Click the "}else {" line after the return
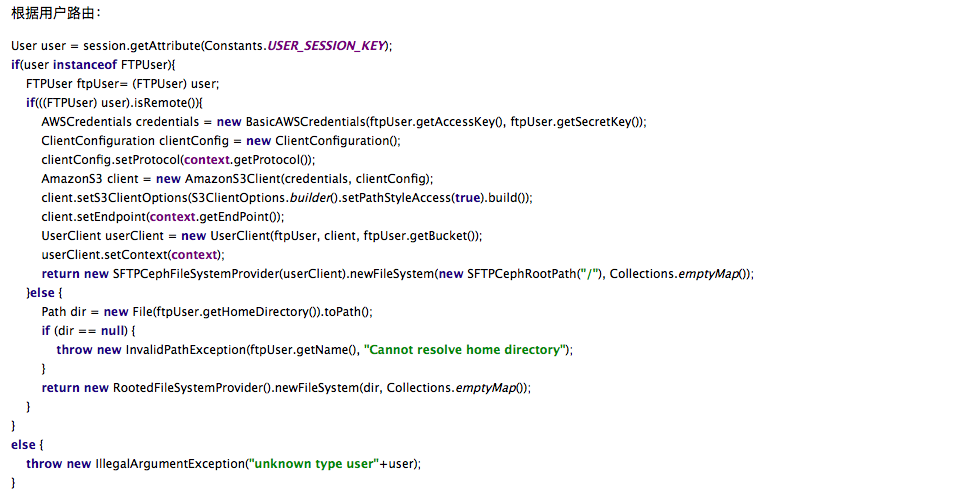This screenshot has width=964, height=496. (44, 293)
